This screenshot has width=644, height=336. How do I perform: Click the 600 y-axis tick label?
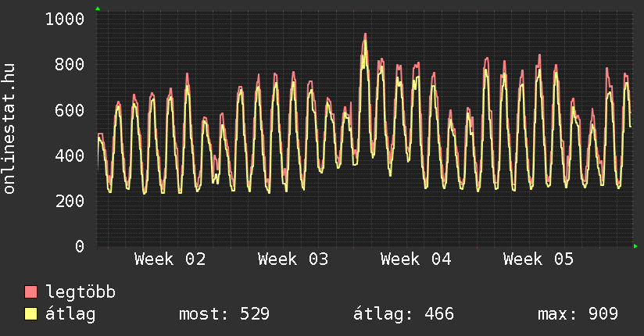tap(70, 110)
